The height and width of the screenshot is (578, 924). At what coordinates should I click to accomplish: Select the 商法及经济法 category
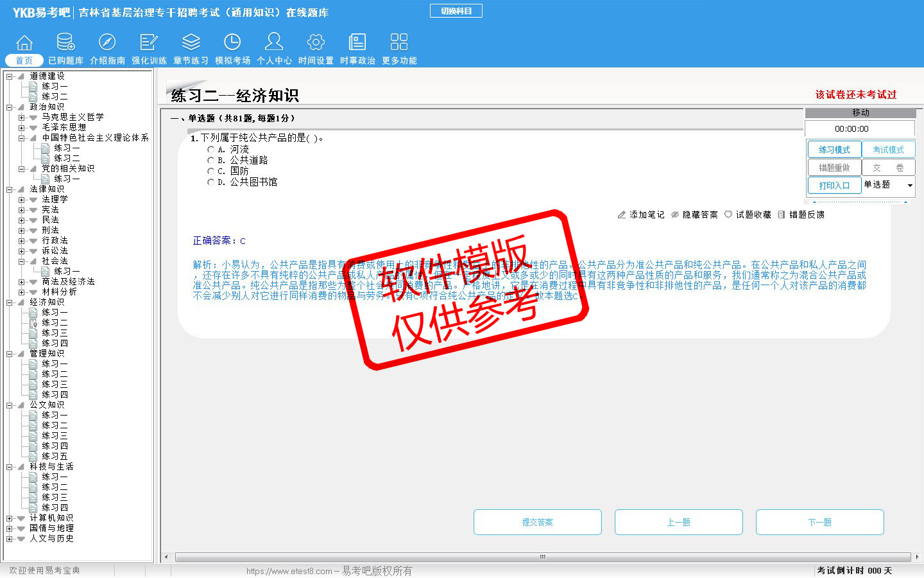tap(68, 281)
